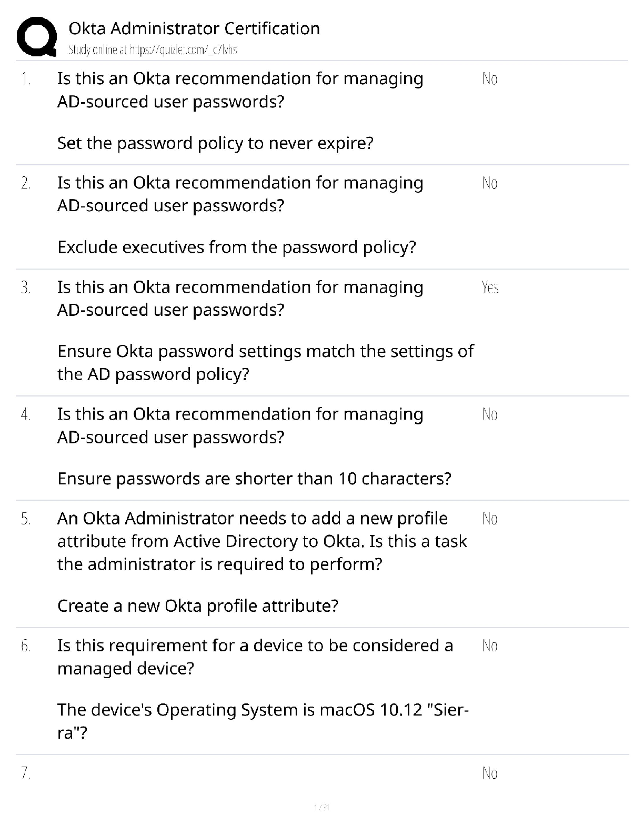The image size is (644, 834).
Task: Click the page number indicator at bottom
Action: (x=321, y=807)
